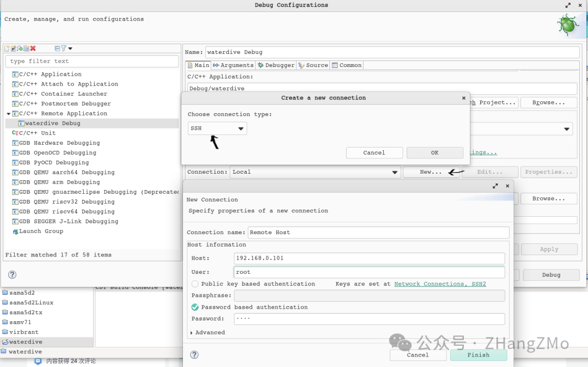The width and height of the screenshot is (588, 367).
Task: Select C/C++ Application launch type
Action: [x=46, y=74]
